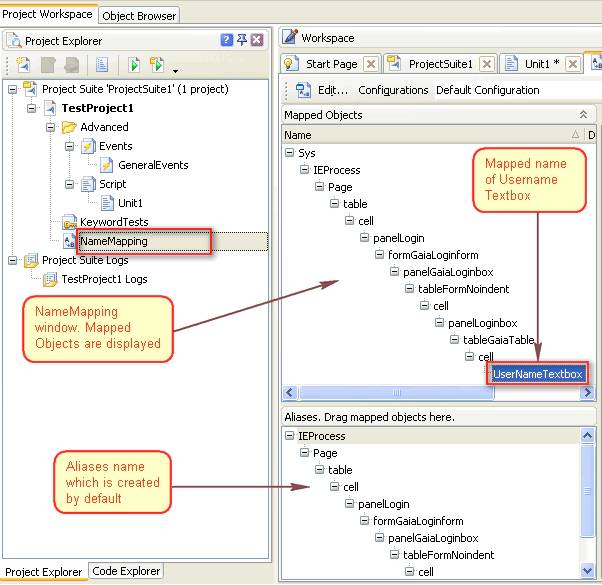The width and height of the screenshot is (602, 585).
Task: Pin the Project Explorer panel
Action: (242, 40)
